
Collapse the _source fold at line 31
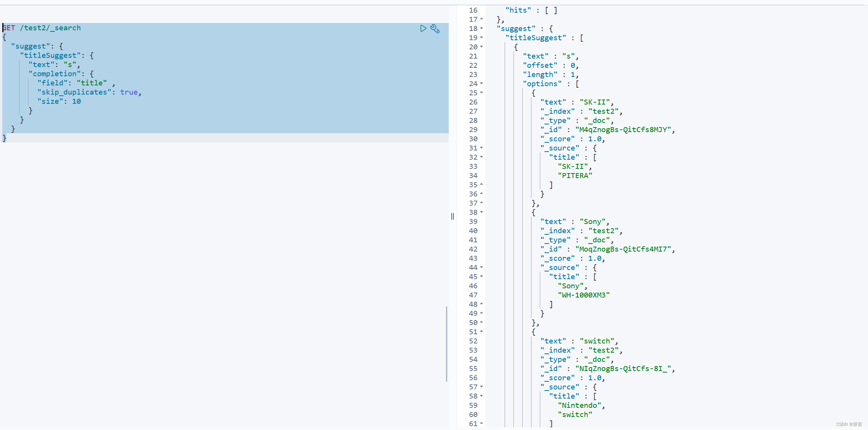click(482, 148)
